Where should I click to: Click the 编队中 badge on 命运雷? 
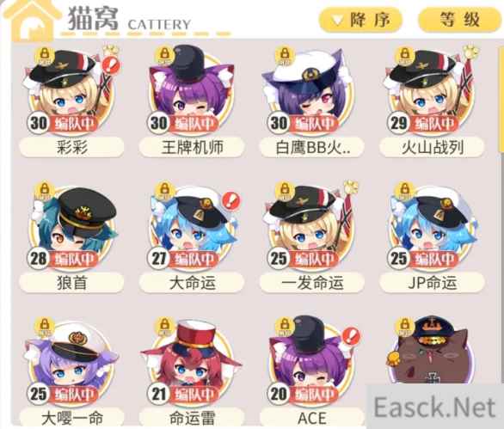194,395
